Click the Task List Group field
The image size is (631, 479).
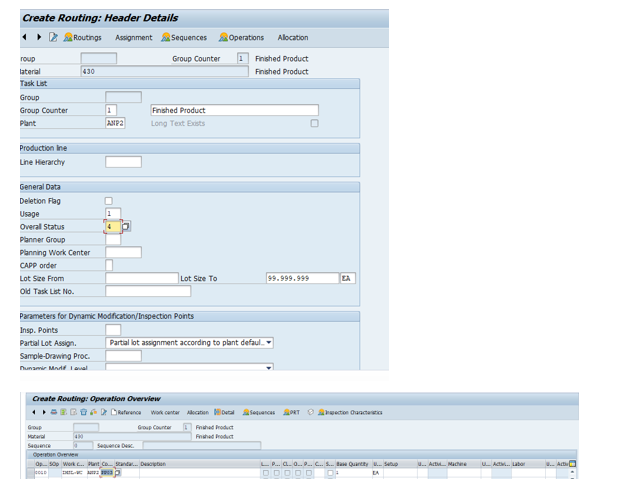click(x=123, y=97)
